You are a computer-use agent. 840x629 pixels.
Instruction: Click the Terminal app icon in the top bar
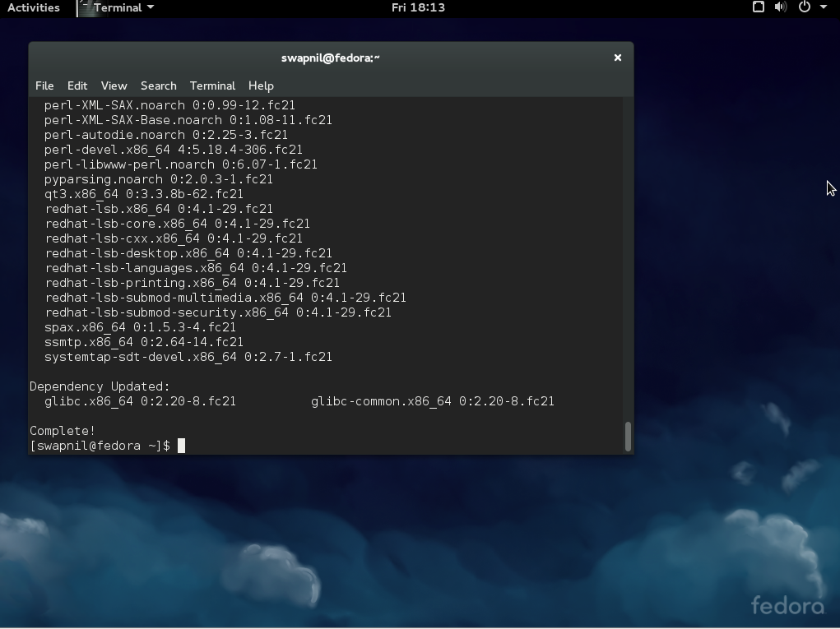[x=85, y=7]
